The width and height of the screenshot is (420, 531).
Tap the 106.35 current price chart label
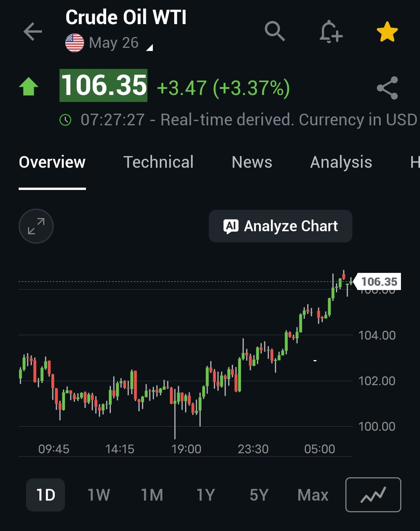coord(379,281)
